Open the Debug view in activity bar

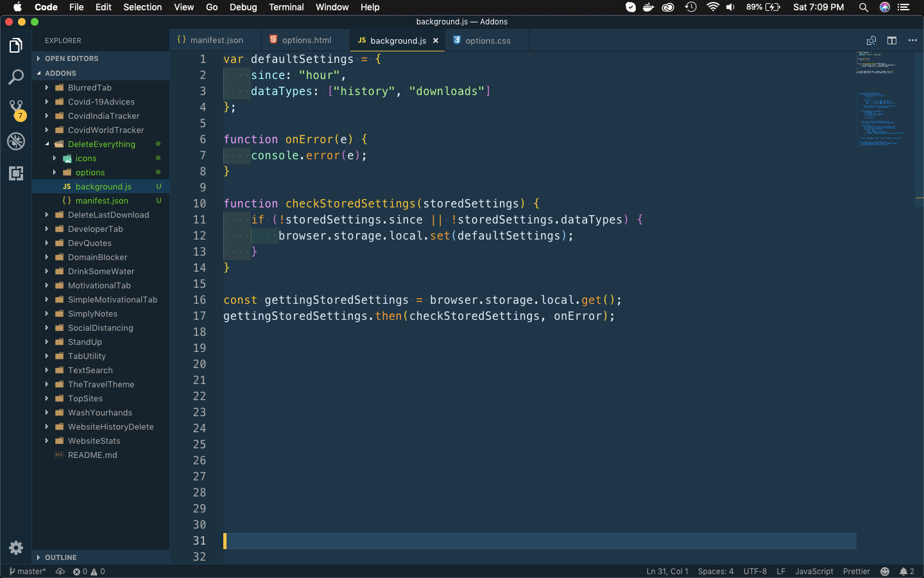[16, 141]
